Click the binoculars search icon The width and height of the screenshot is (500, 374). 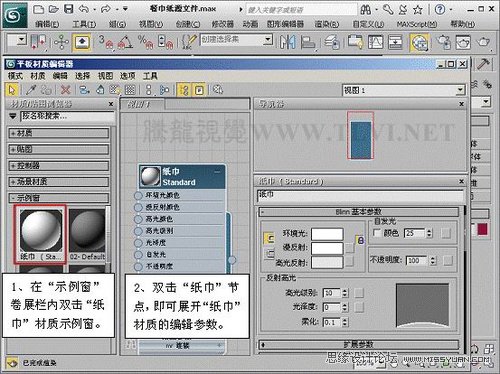pos(366,9)
